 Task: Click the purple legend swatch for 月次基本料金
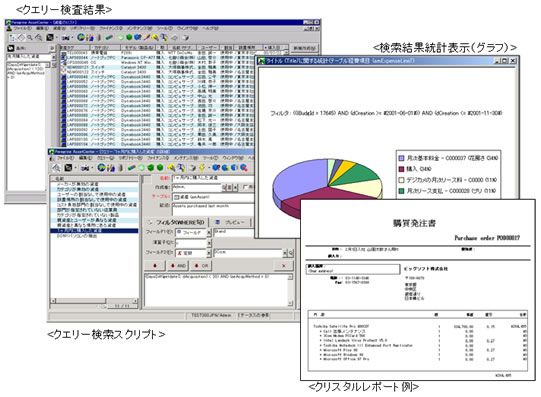pyautogui.click(x=401, y=158)
